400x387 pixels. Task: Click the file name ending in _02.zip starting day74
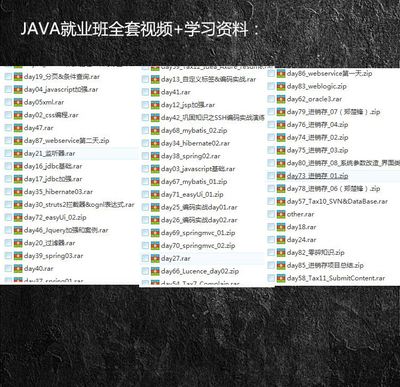point(318,137)
